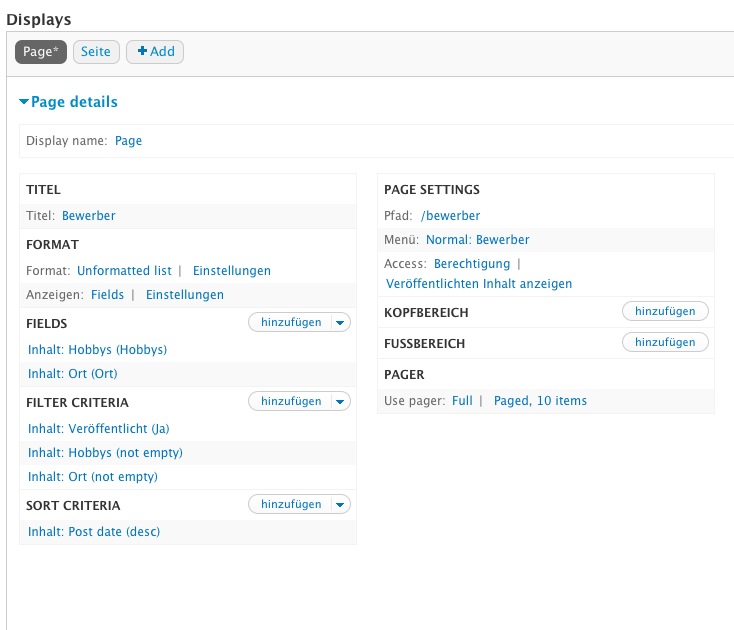Edit the Display name Page link
The width and height of the screenshot is (734, 630).
(x=128, y=141)
